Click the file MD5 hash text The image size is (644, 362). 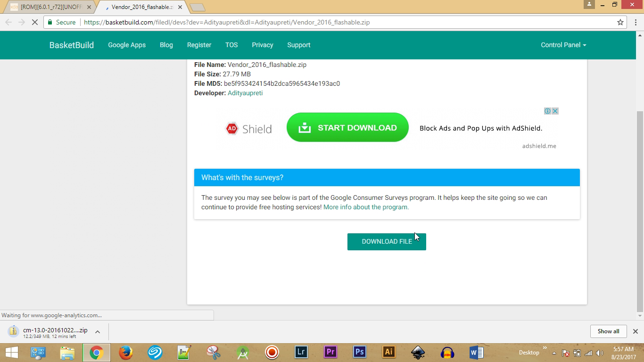(282, 83)
